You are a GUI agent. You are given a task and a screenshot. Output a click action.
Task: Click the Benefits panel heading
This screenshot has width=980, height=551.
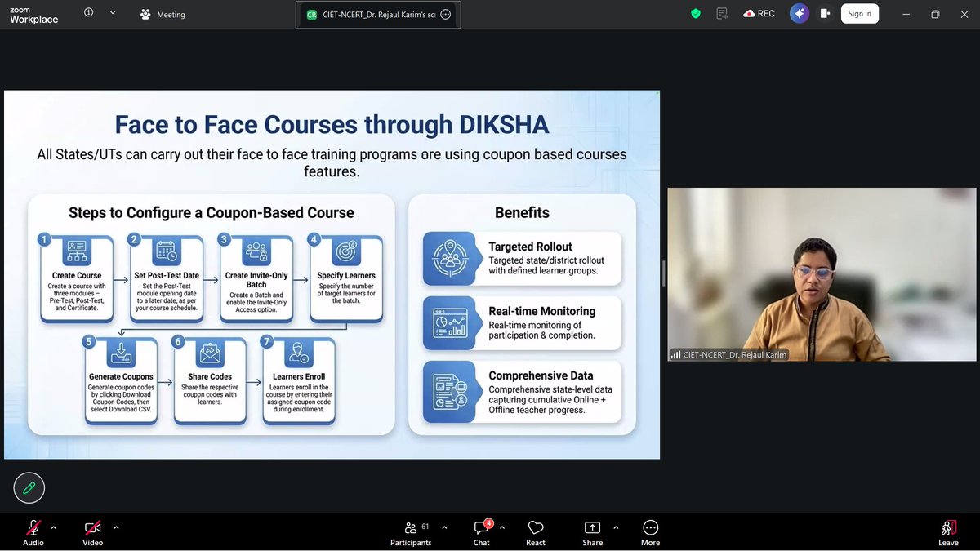(x=522, y=213)
